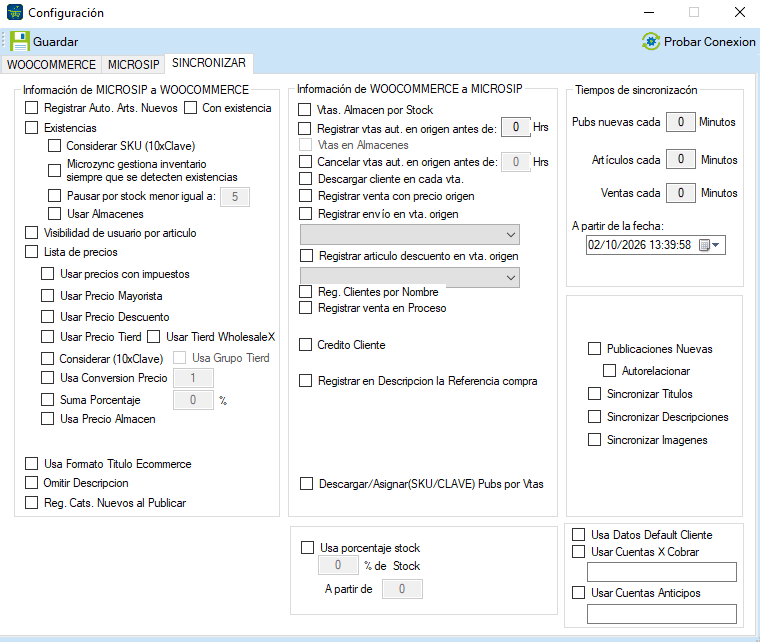Enable the Suma Porcentaje checkbox
760x642 pixels.
pyautogui.click(x=48, y=400)
